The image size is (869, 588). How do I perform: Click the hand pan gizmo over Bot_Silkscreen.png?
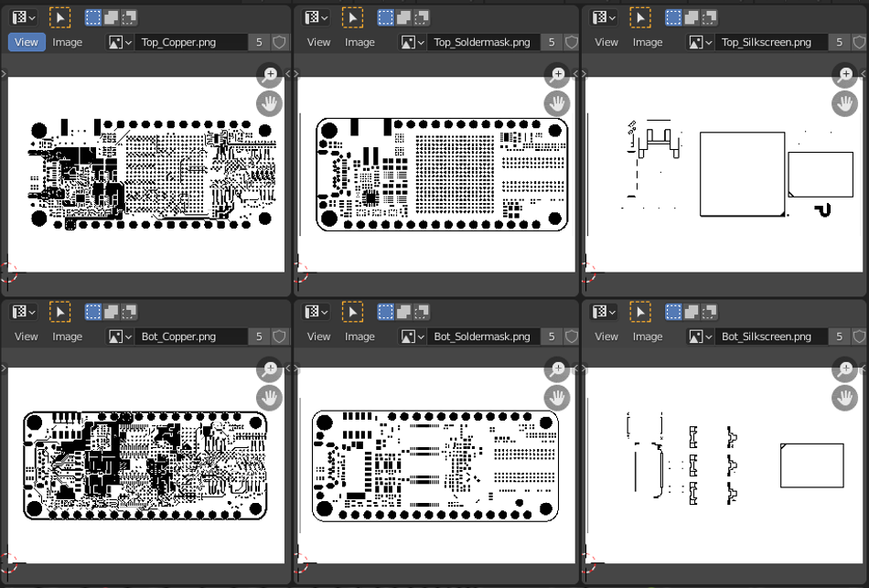tap(844, 398)
